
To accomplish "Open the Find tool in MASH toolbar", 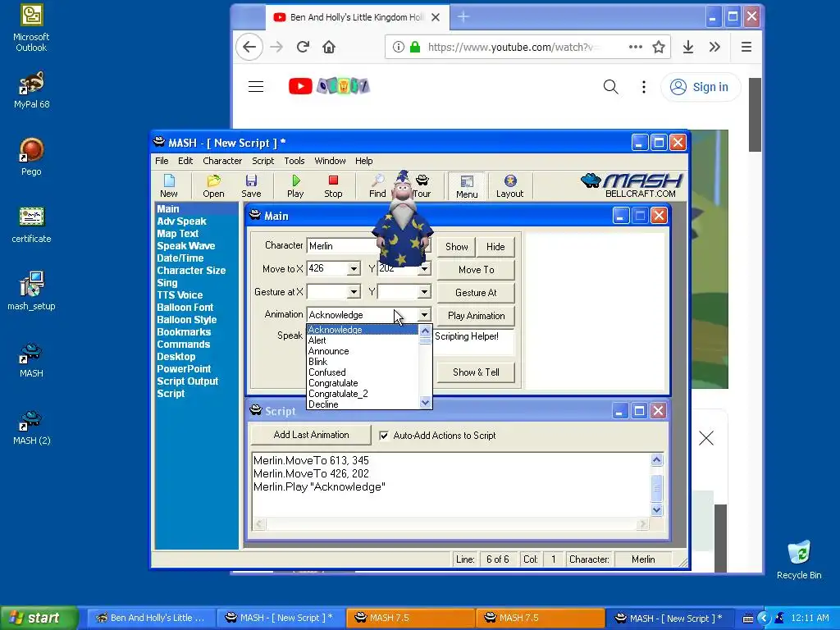I will (377, 185).
